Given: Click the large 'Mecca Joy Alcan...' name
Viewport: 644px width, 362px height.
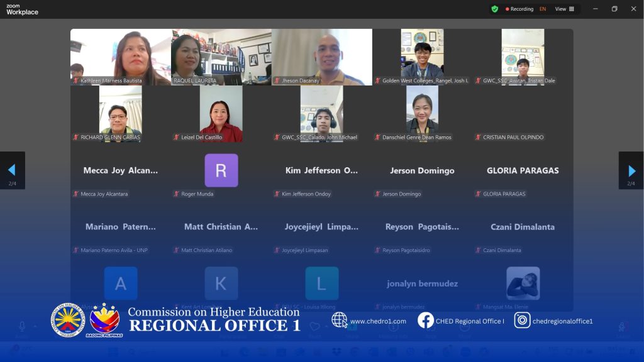Looking at the screenshot, I should point(121,170).
